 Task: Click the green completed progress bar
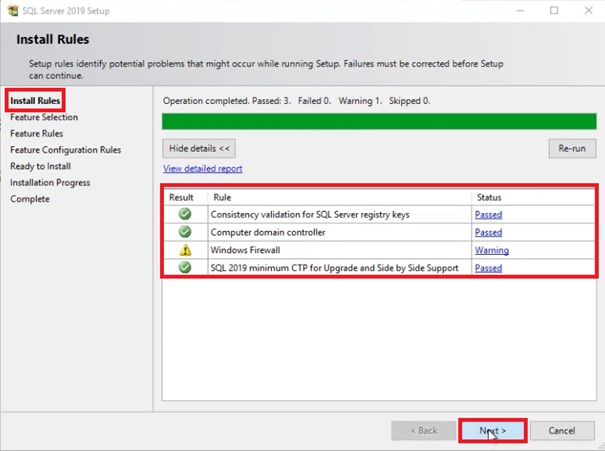379,122
